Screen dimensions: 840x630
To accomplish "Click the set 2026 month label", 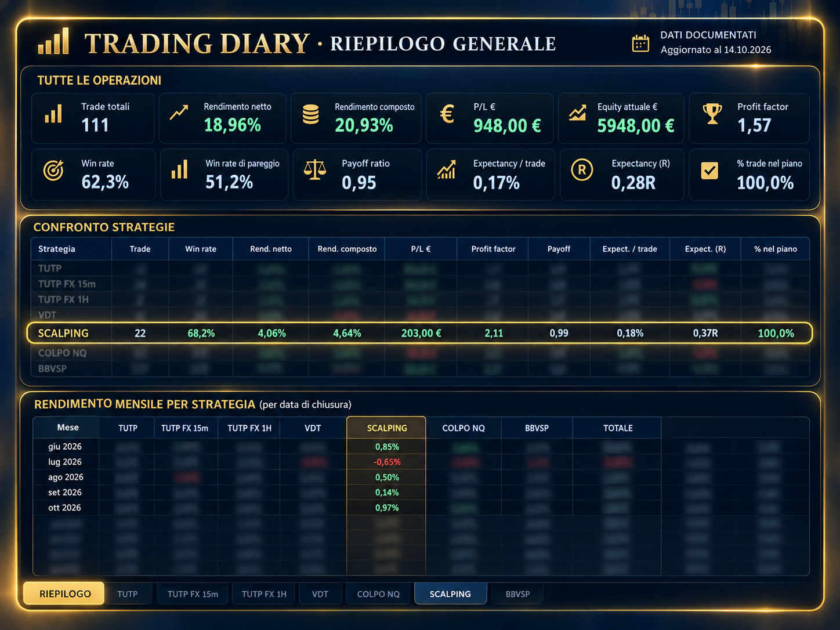I will coord(65,493).
